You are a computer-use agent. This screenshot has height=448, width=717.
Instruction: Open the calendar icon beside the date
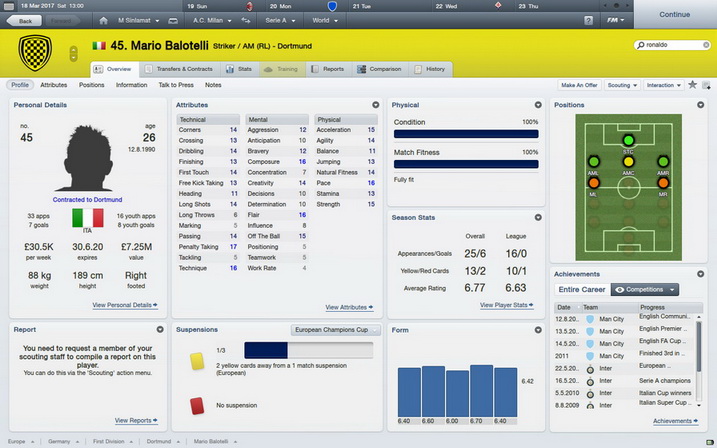click(9, 6)
